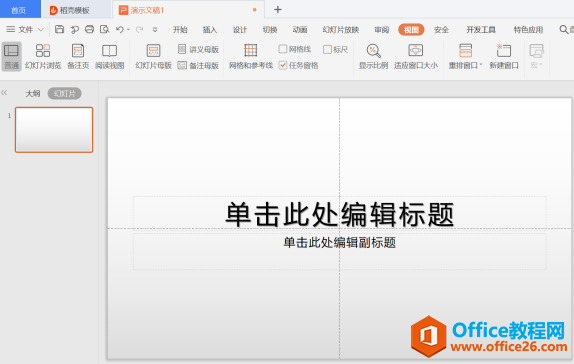The width and height of the screenshot is (574, 364).
Task: Open Notes Master (备注母版)
Action: (198, 66)
